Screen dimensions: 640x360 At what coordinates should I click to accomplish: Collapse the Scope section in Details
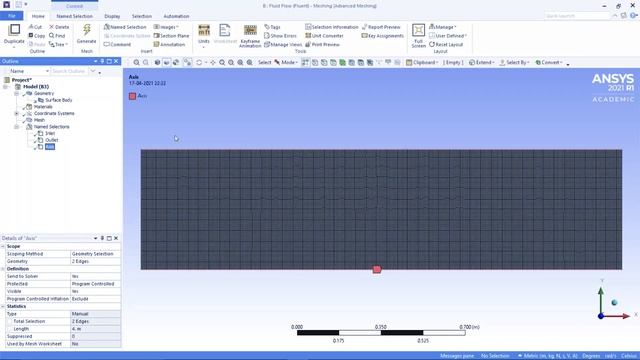click(3, 247)
